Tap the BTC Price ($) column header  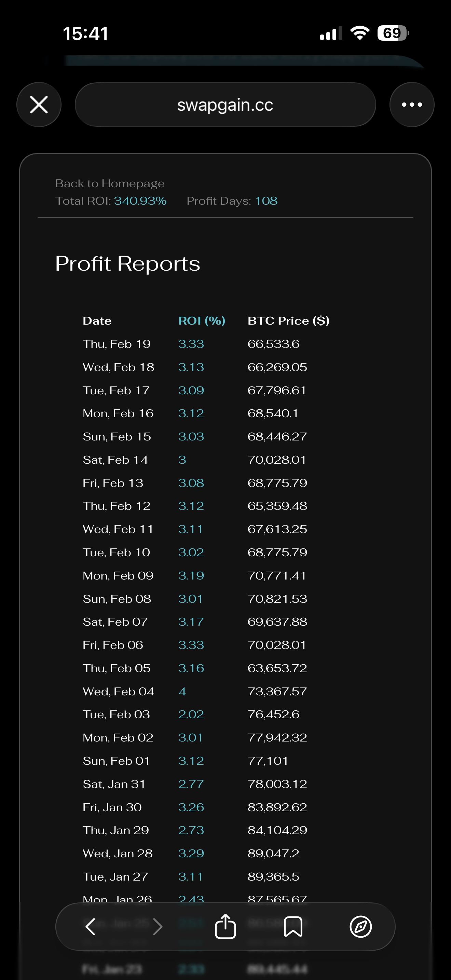tap(288, 321)
